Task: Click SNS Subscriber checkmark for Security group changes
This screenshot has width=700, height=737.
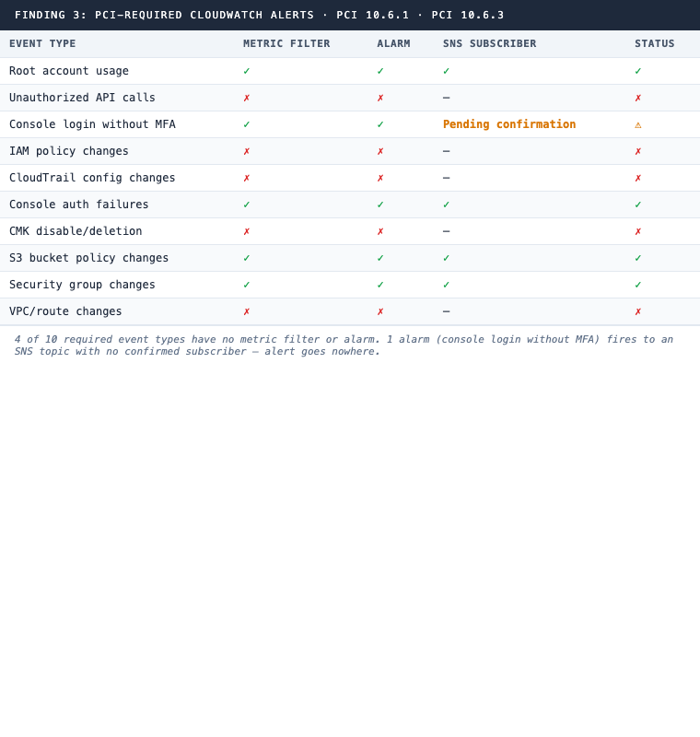Action: coord(447,285)
